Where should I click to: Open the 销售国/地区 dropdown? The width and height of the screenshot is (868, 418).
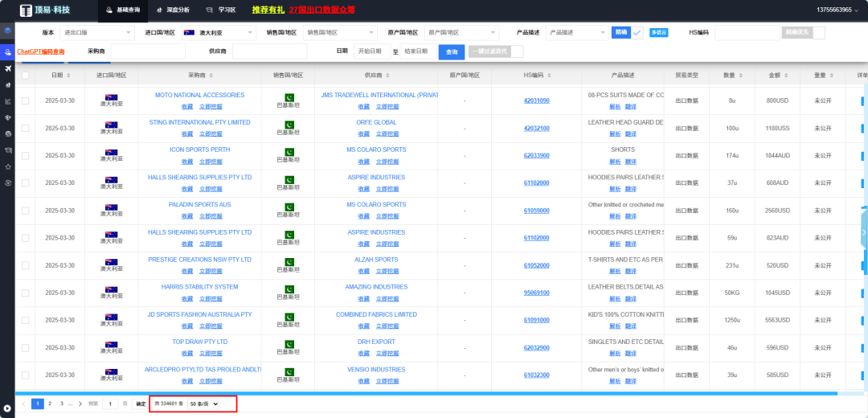(341, 33)
